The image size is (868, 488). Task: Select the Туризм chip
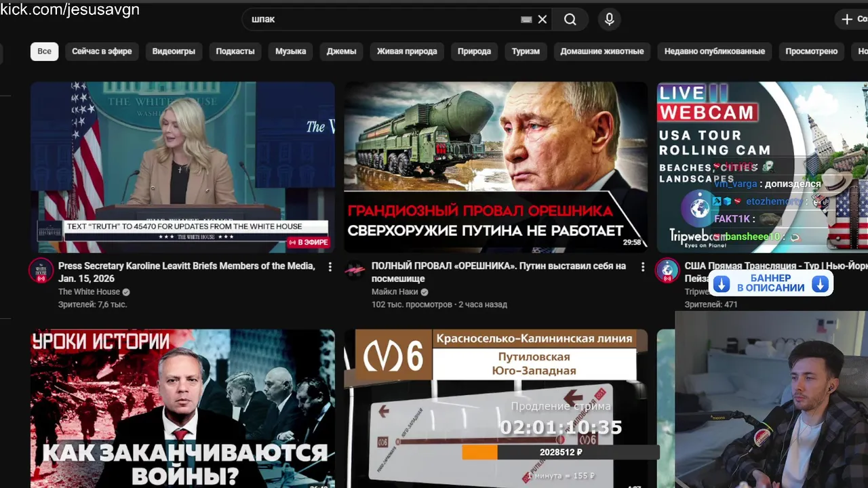(526, 52)
